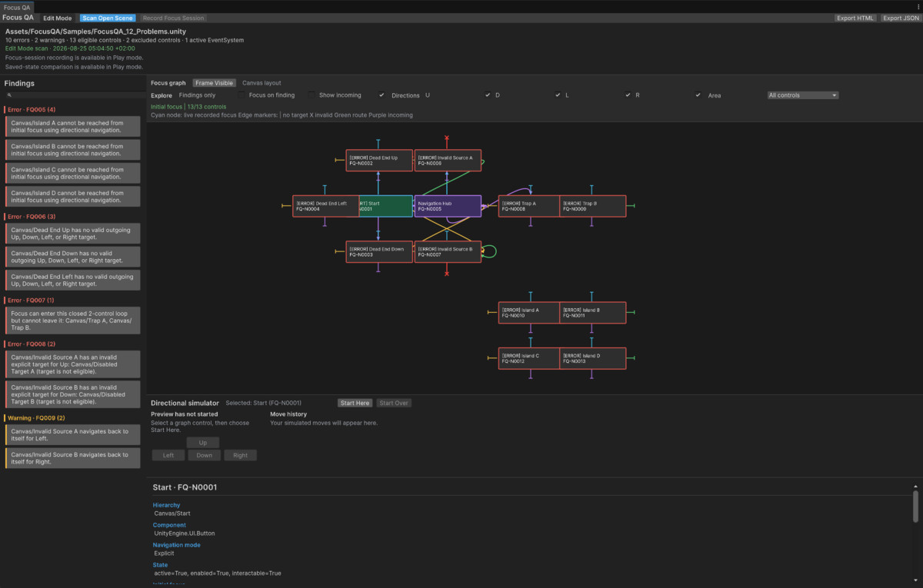Select the Invalid Source A graph node
Image resolution: width=923 pixels, height=588 pixels.
click(x=448, y=160)
